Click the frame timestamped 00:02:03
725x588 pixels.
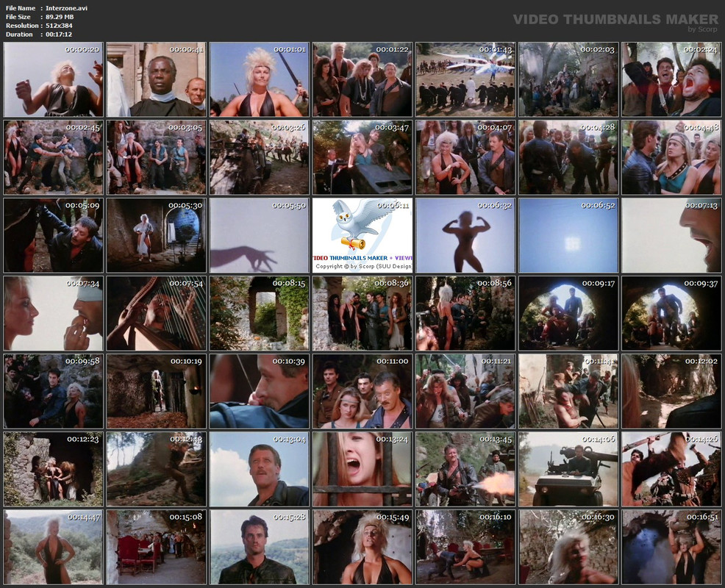click(x=568, y=79)
